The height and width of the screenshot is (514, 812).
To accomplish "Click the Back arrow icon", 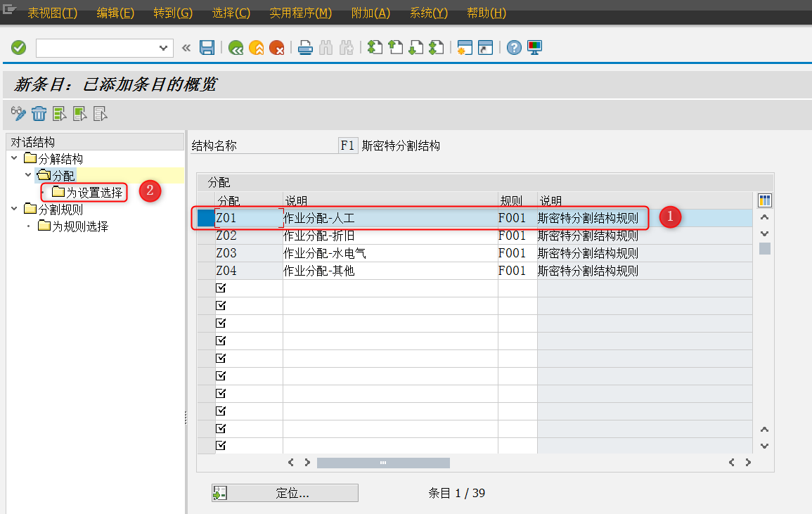I will 236,47.
